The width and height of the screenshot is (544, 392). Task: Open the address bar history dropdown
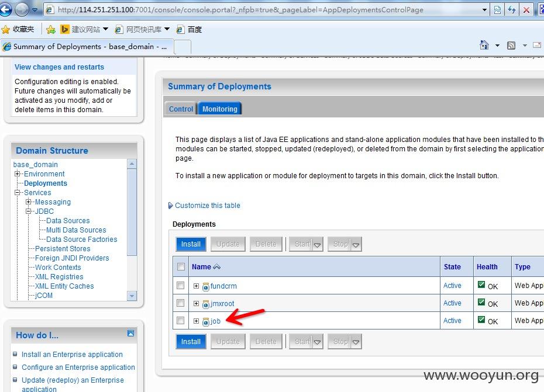click(484, 10)
